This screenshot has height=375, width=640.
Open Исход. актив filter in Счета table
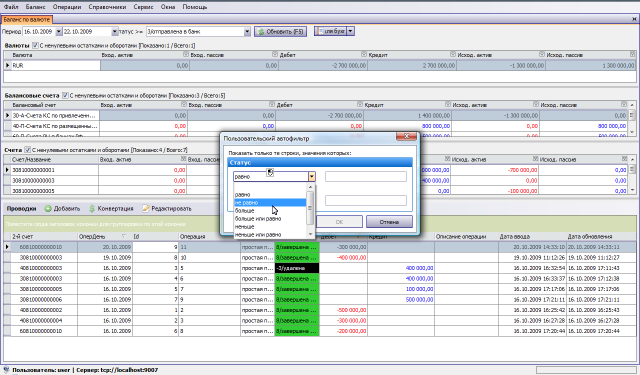coord(535,159)
